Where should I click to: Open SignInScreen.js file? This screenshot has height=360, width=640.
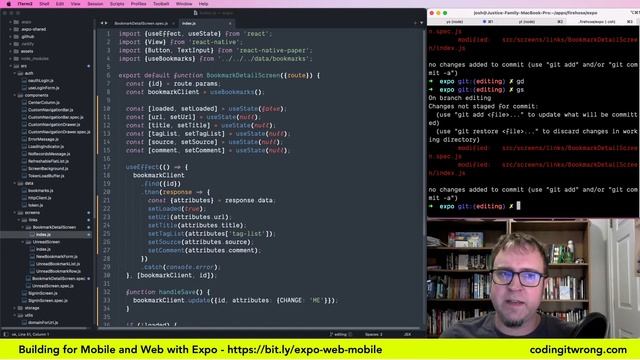pyautogui.click(x=43, y=293)
